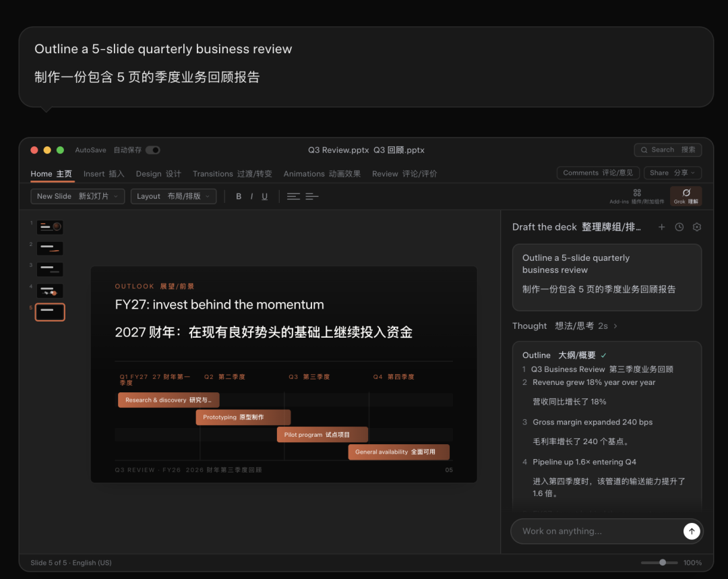Image resolution: width=728 pixels, height=579 pixels.
Task: Apply left alignment with the second alignment icon
Action: click(312, 196)
